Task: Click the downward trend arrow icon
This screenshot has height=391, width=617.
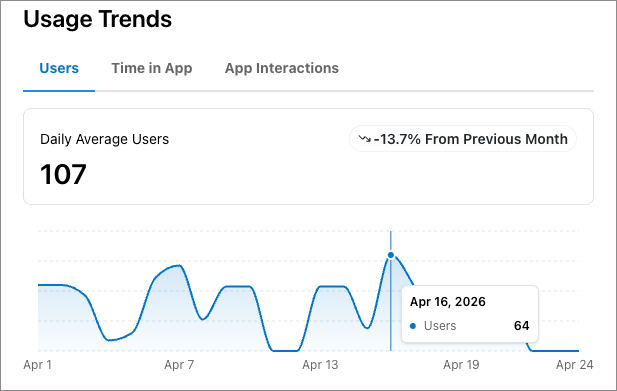Action: (365, 139)
